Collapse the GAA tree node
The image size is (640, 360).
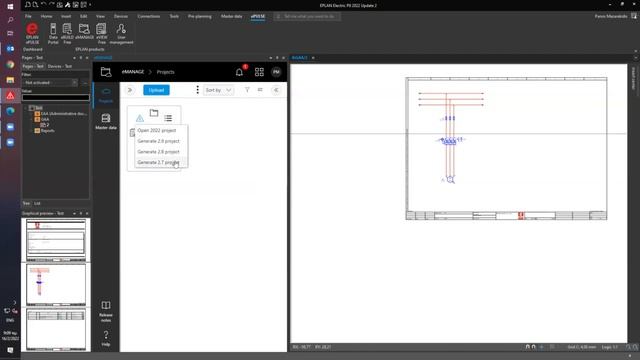tap(31, 119)
